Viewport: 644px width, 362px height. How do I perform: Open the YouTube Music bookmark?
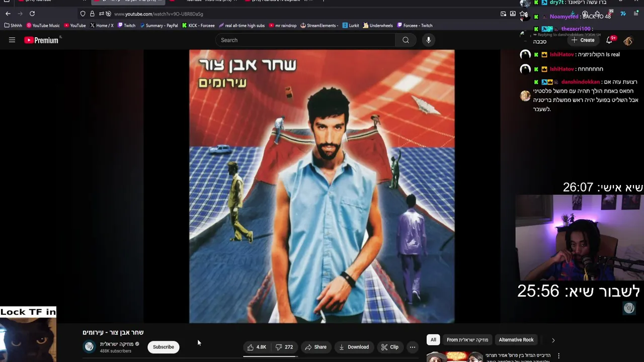[43, 26]
